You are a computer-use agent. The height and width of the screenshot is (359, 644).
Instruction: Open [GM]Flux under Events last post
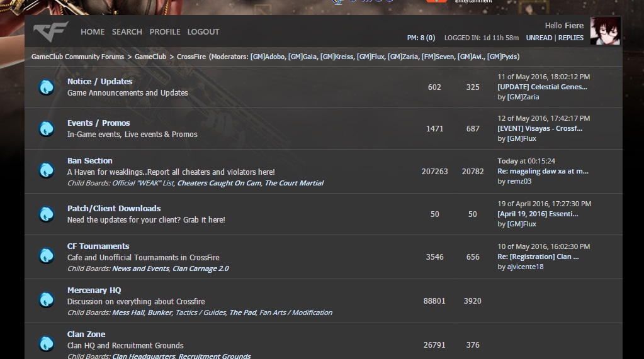pos(522,138)
